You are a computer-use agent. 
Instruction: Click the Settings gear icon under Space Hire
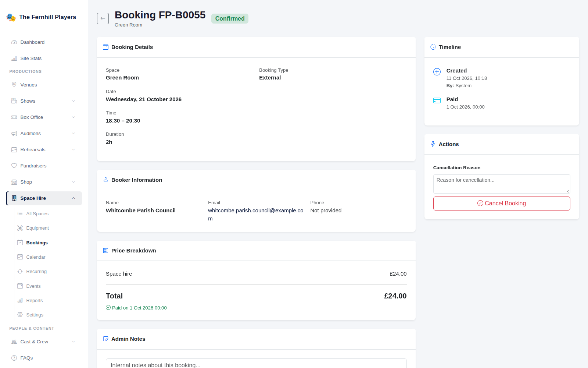pos(20,315)
